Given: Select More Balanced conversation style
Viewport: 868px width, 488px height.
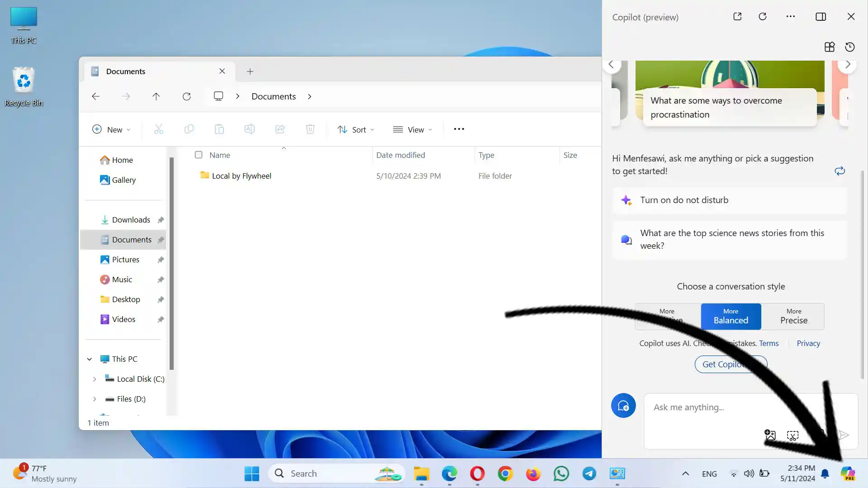Looking at the screenshot, I should (730, 317).
